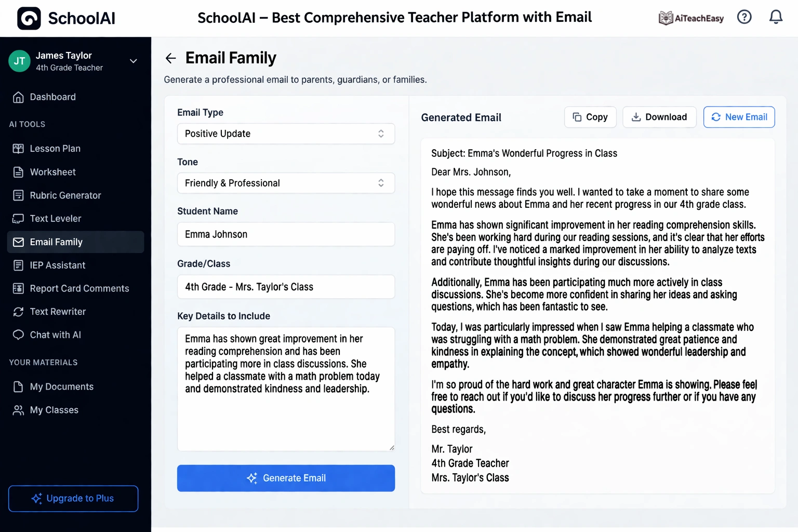Click Upgrade to Plus
This screenshot has width=798, height=532.
(73, 498)
